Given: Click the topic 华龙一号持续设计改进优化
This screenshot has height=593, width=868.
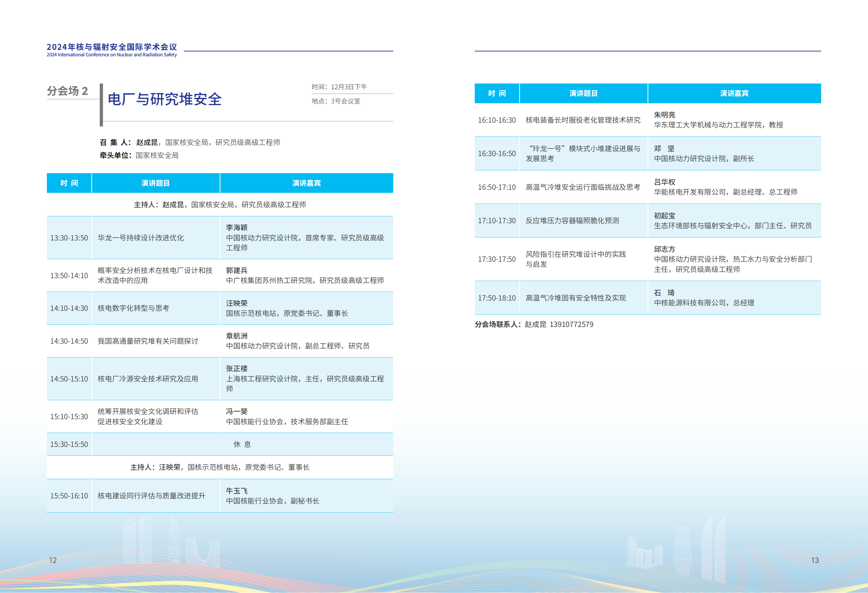Looking at the screenshot, I should click(141, 238).
